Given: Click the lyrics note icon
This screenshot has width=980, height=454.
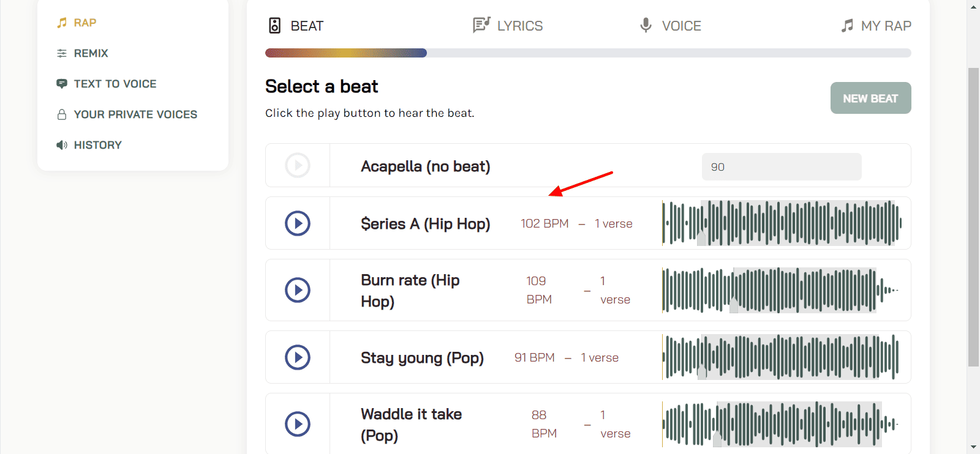Looking at the screenshot, I should (x=481, y=25).
